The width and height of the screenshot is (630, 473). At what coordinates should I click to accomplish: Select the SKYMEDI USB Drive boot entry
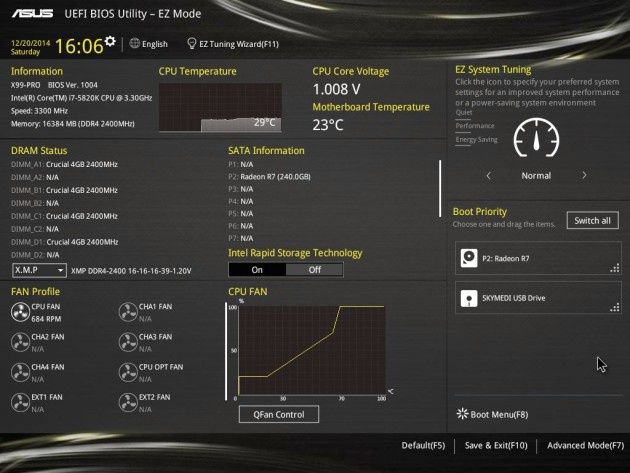point(538,297)
